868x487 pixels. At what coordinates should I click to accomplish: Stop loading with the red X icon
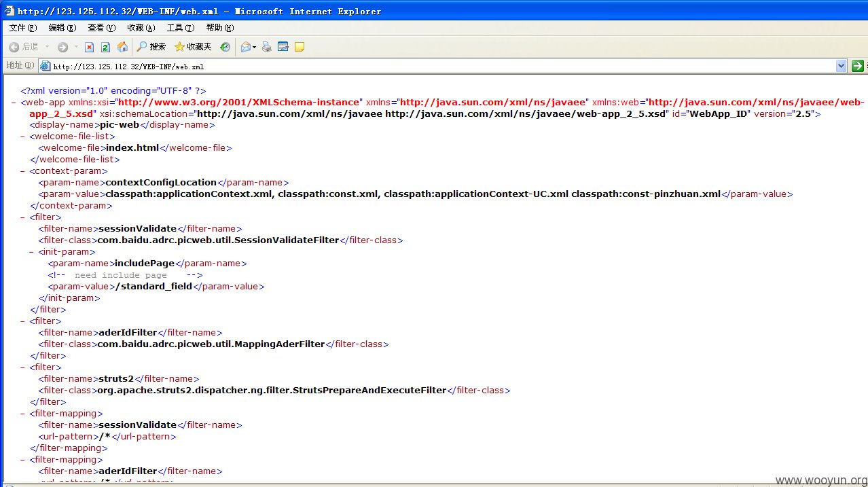pyautogui.click(x=89, y=47)
